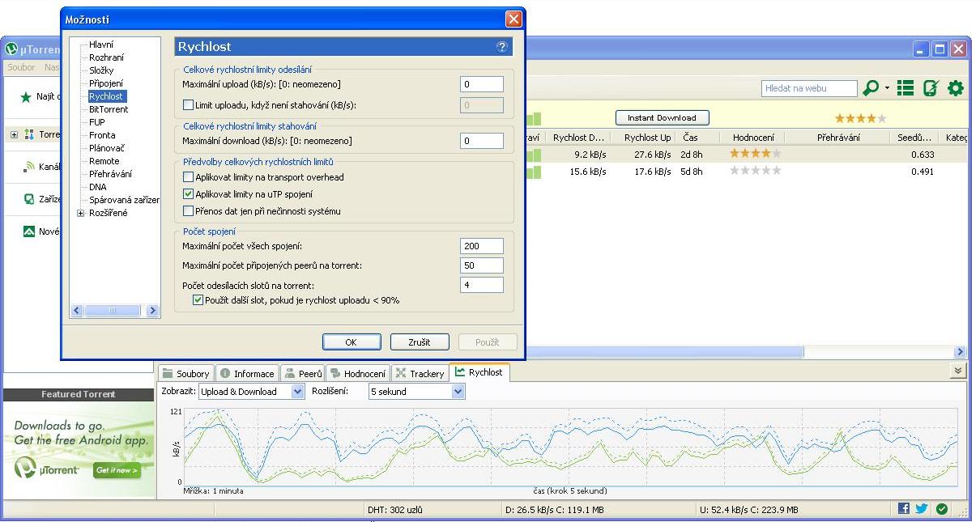The width and height of the screenshot is (980, 522).
Task: Select Připojení in the options tree
Action: [106, 83]
